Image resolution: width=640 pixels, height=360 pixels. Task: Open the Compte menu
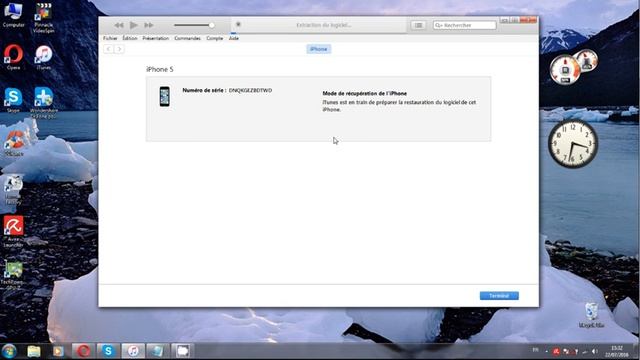[215, 38]
